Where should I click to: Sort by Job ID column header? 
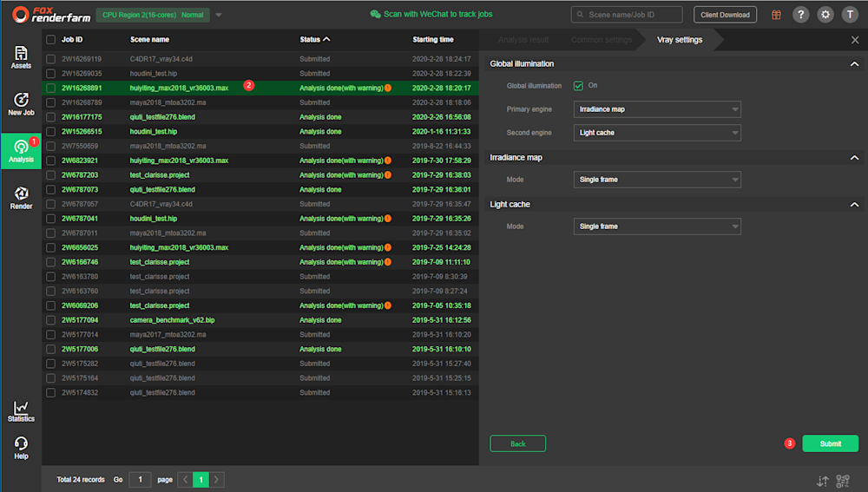pos(72,39)
